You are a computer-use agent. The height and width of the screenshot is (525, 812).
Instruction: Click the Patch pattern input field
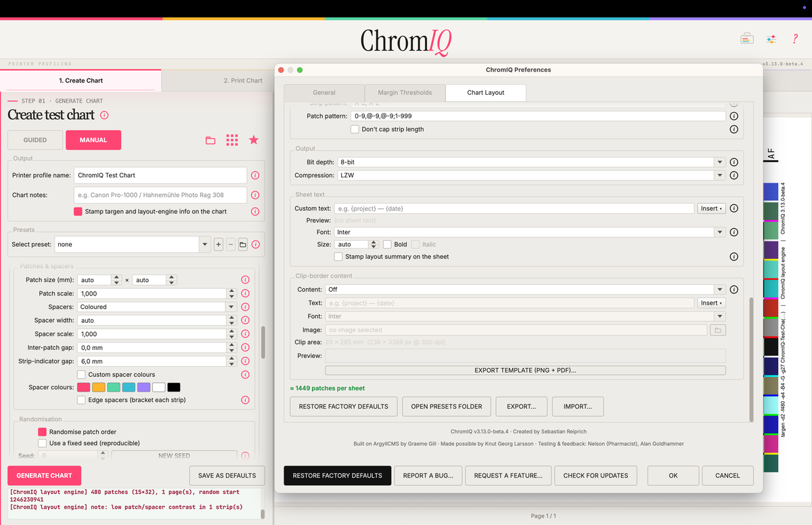[539, 116]
